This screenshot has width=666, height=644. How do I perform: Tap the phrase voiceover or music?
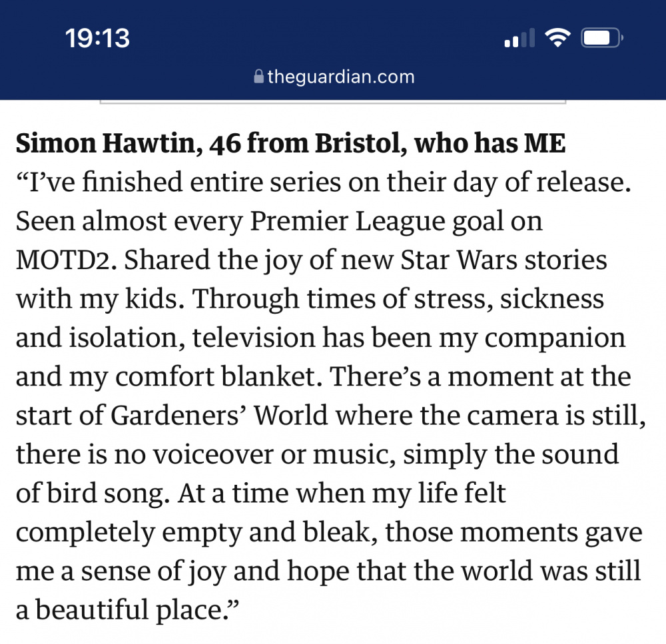coord(274,455)
